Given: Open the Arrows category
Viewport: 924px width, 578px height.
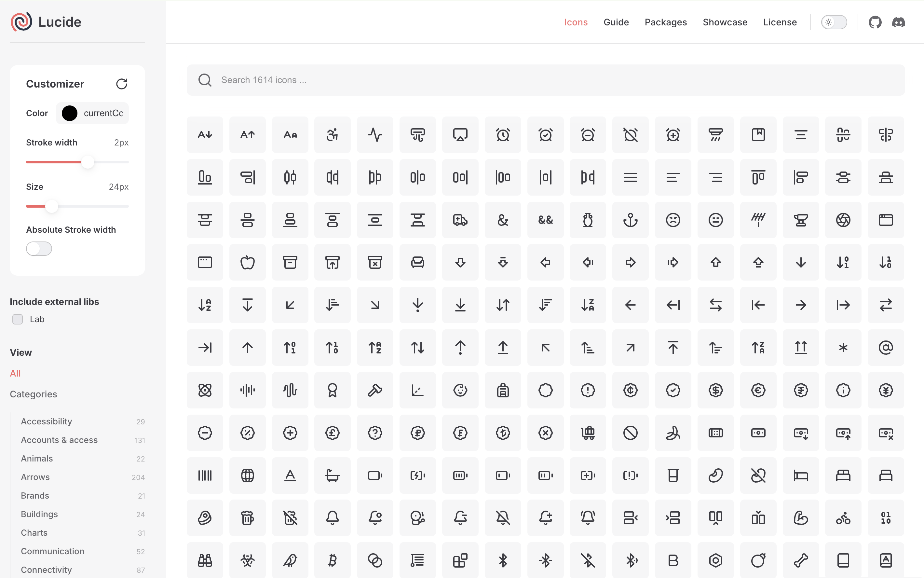Looking at the screenshot, I should [35, 477].
